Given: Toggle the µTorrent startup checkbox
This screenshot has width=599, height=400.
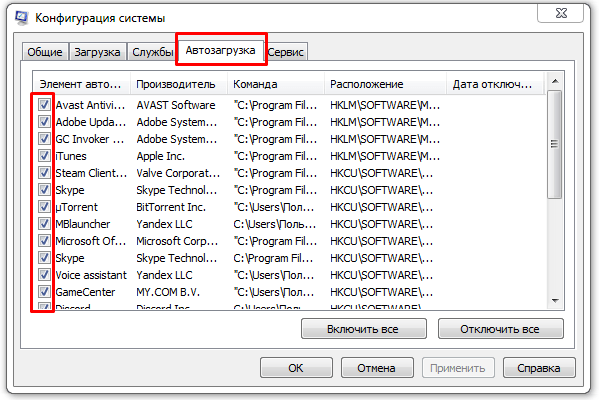Looking at the screenshot, I should click(44, 207).
